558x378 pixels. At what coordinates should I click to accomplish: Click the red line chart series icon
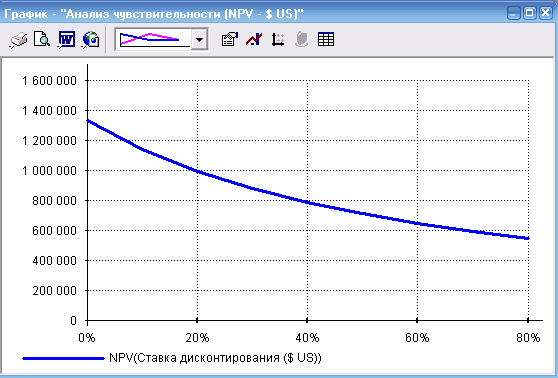tap(254, 39)
